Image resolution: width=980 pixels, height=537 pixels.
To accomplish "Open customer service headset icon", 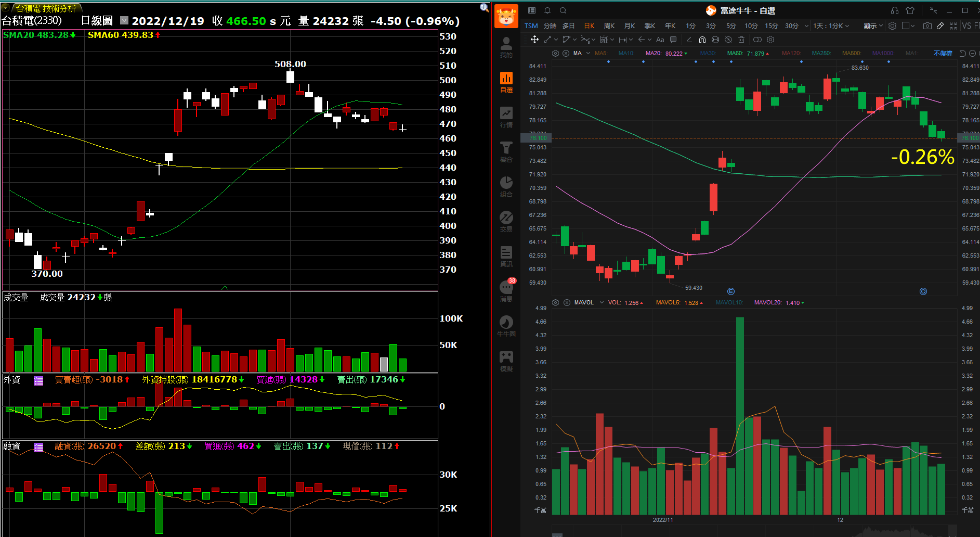I will pos(895,10).
